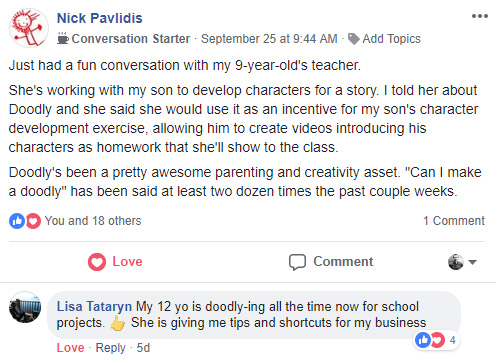Toggle the Love reaction heart button
The height and width of the screenshot is (364, 496).
coord(115,262)
